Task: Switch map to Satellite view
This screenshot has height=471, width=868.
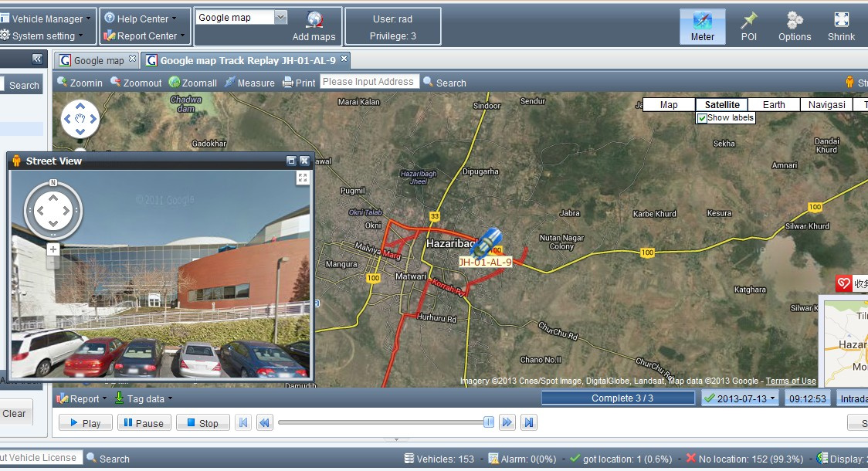Action: click(x=722, y=104)
